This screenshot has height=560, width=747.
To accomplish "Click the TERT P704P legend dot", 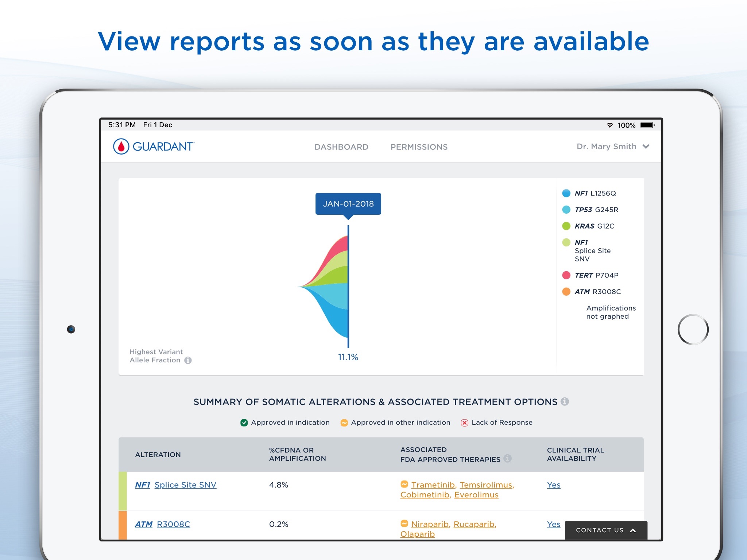I will click(x=566, y=275).
